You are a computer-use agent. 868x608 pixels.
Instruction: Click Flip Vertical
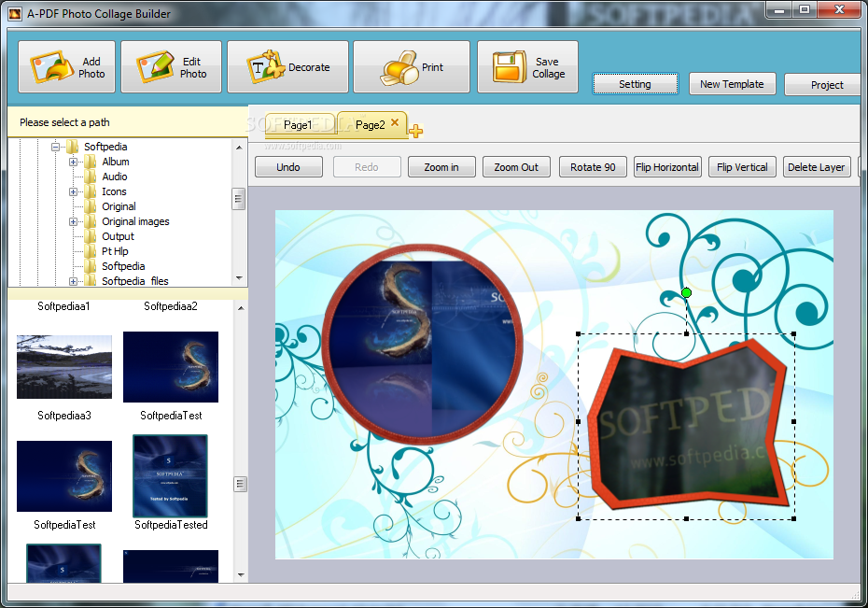tap(742, 167)
